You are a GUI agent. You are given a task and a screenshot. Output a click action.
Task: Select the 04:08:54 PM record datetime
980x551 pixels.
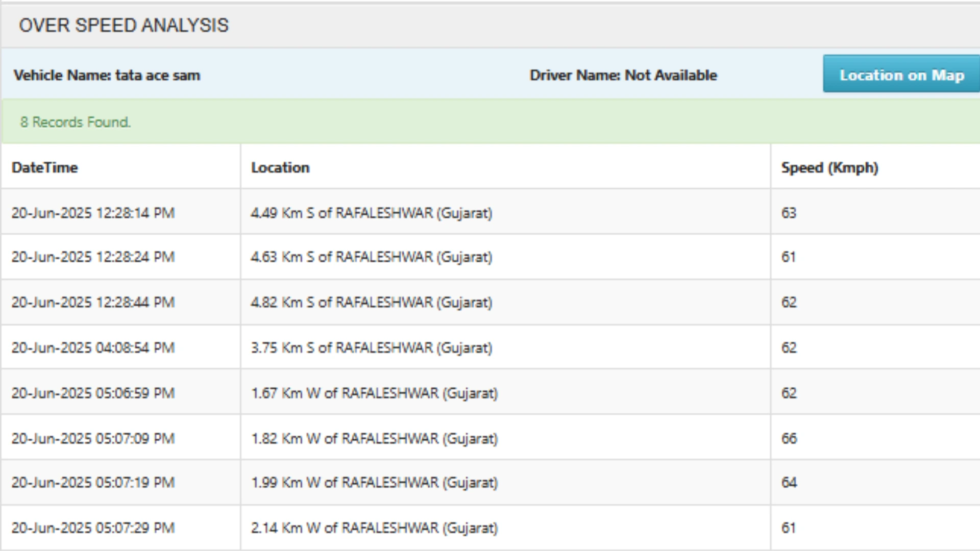pos(93,347)
